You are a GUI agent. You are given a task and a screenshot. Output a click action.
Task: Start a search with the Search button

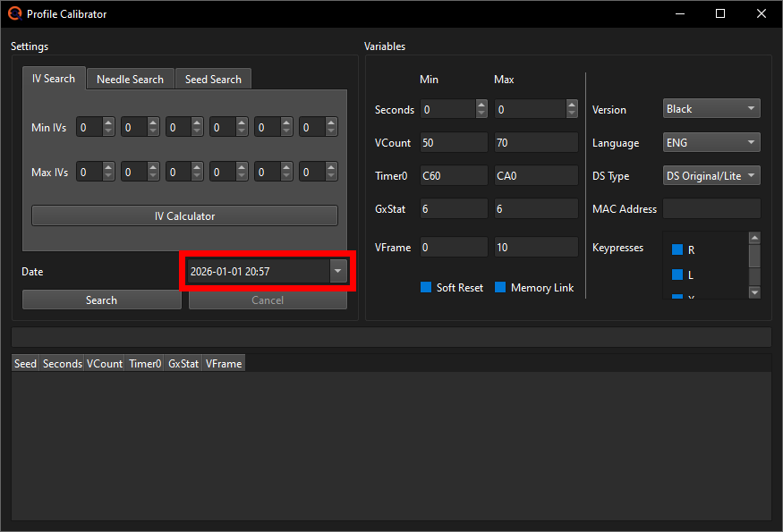pyautogui.click(x=101, y=300)
